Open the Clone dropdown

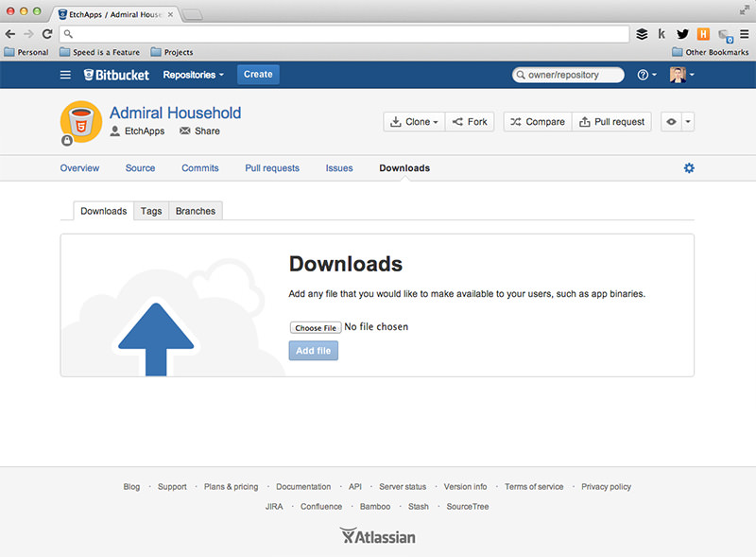(414, 122)
